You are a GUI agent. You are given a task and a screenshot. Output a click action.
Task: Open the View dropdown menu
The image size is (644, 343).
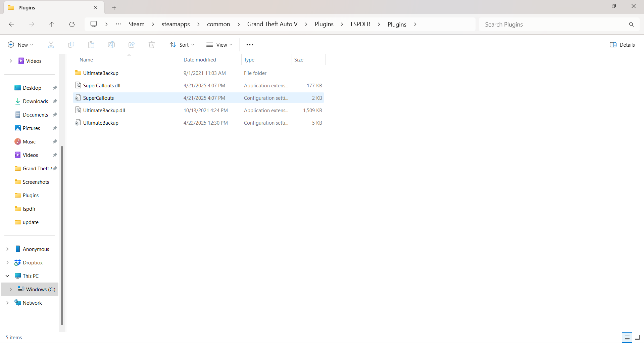point(219,45)
